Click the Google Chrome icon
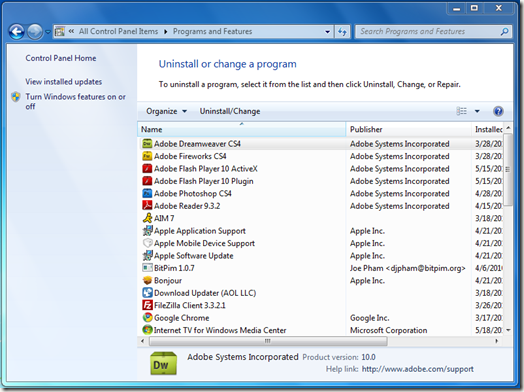The width and height of the screenshot is (524, 392). point(147,317)
